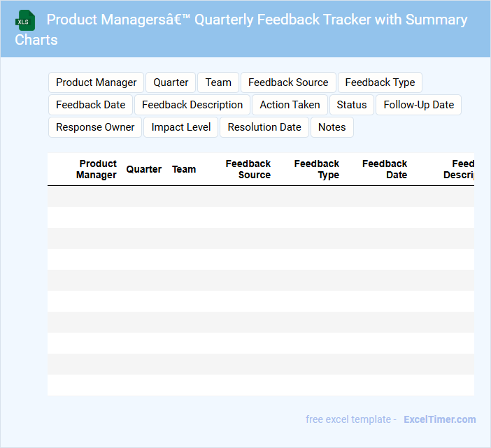Choose the Feedback Source tag
The image size is (491, 448).
pyautogui.click(x=288, y=82)
